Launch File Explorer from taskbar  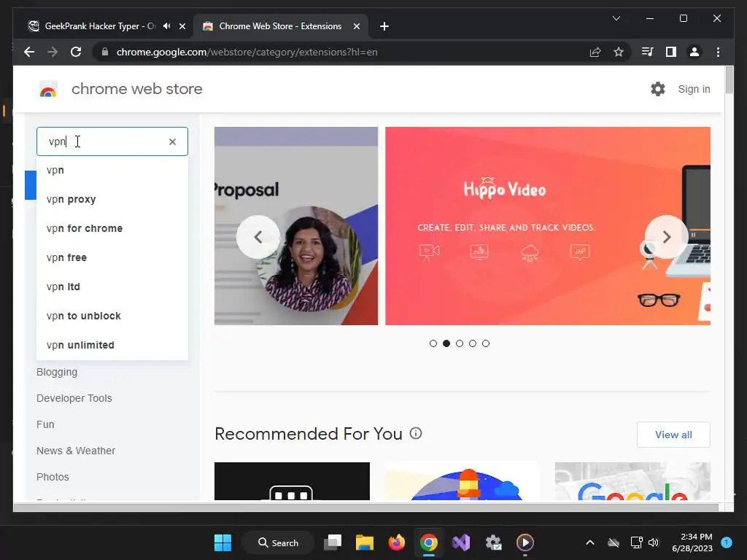click(x=365, y=542)
